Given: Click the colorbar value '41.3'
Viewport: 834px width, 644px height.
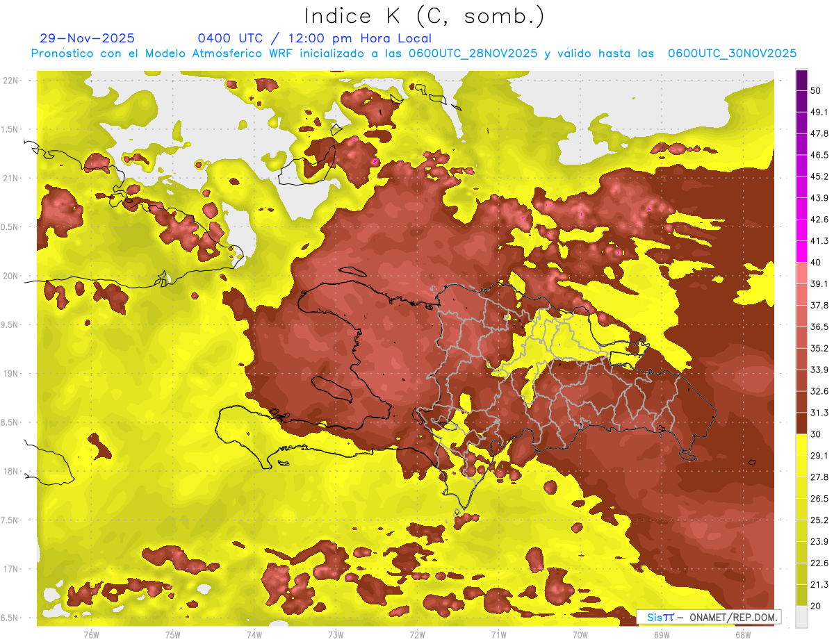Looking at the screenshot, I should [x=819, y=241].
